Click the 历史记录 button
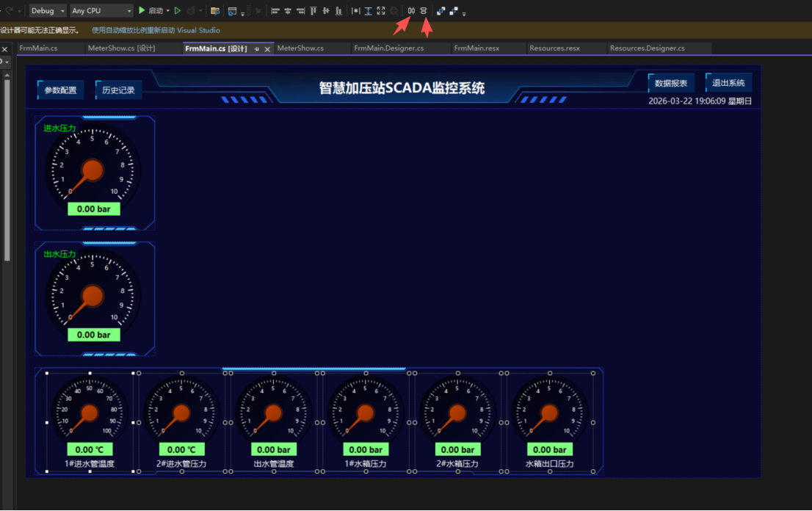The width and height of the screenshot is (812, 511). pos(119,90)
